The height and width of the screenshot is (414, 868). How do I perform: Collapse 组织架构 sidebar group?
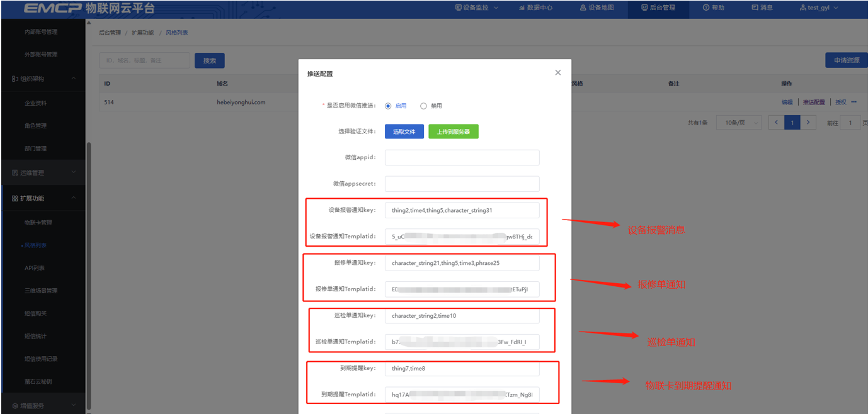[43, 79]
